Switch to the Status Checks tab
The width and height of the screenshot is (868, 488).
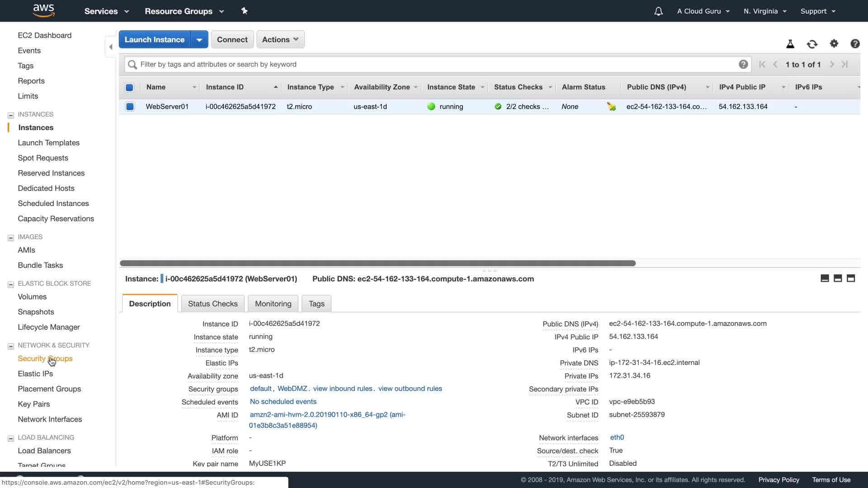click(x=212, y=304)
